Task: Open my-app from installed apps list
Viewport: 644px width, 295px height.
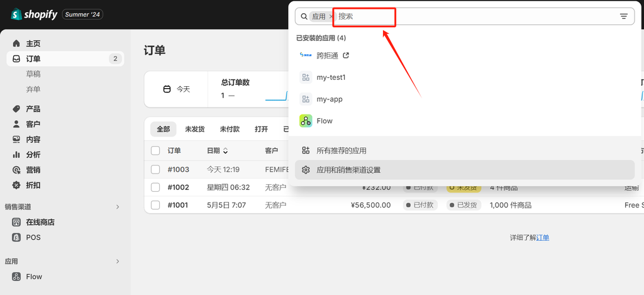Action: pyautogui.click(x=330, y=99)
